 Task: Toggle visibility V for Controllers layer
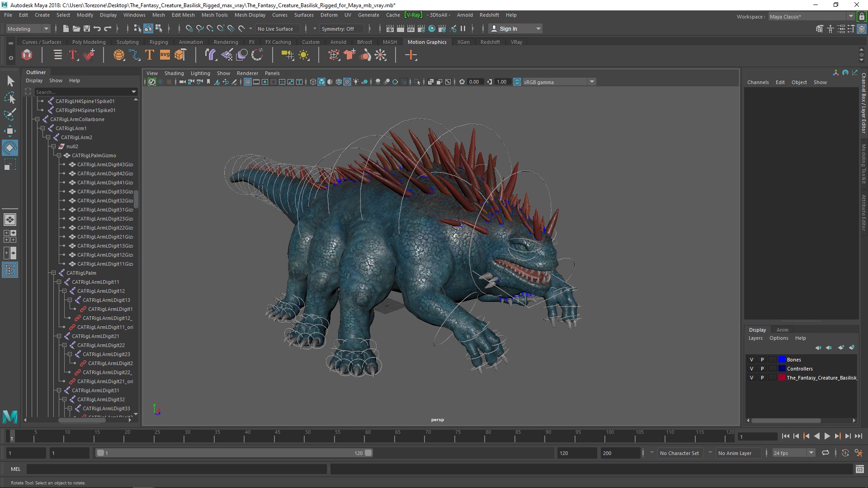coord(752,369)
